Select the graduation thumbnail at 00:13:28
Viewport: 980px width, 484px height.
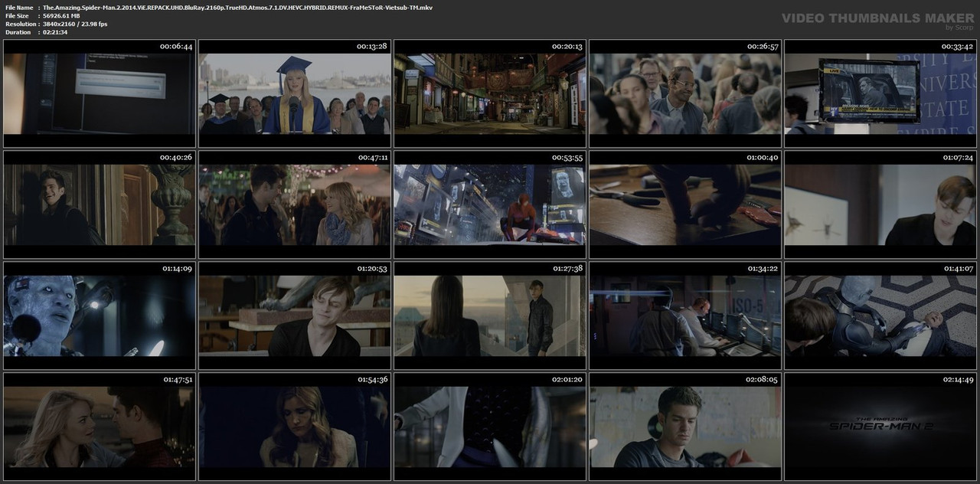[295, 93]
